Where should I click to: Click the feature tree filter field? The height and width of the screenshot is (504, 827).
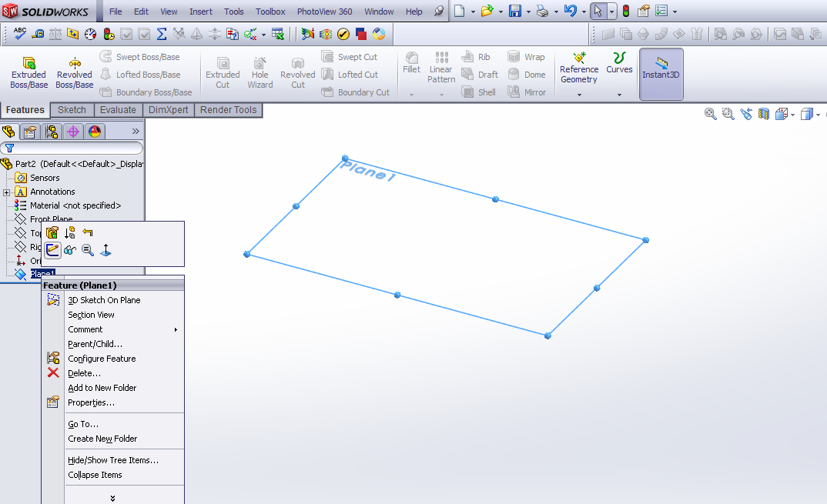tap(71, 149)
